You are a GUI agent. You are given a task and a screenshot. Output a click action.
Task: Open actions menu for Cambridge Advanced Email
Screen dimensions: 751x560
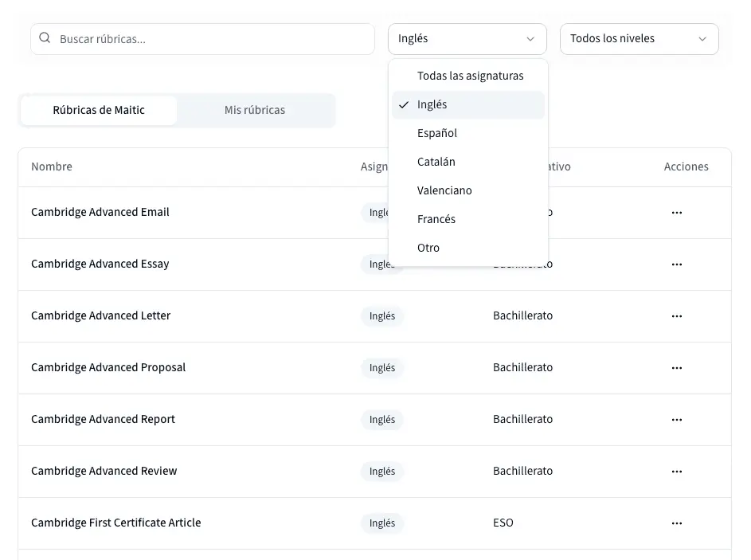[676, 213]
